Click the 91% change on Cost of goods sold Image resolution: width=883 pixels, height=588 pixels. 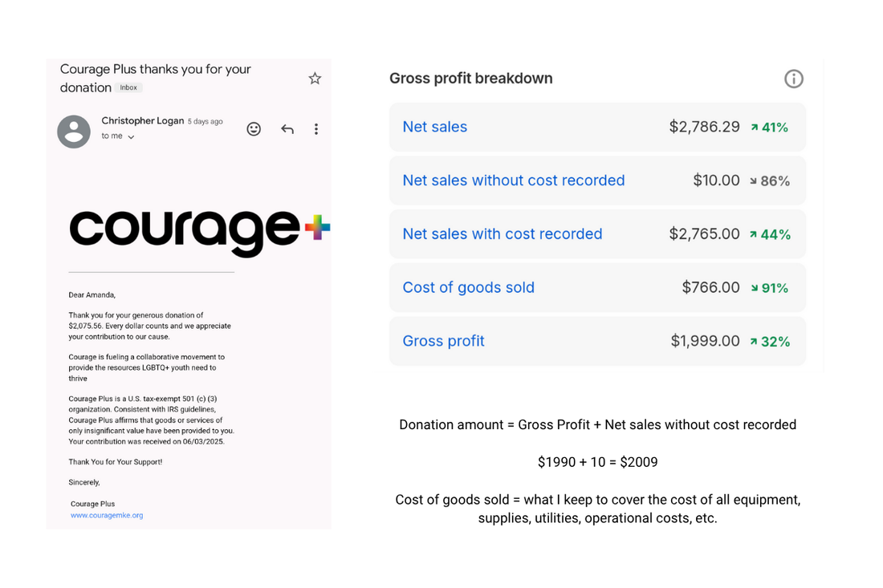pos(775,288)
